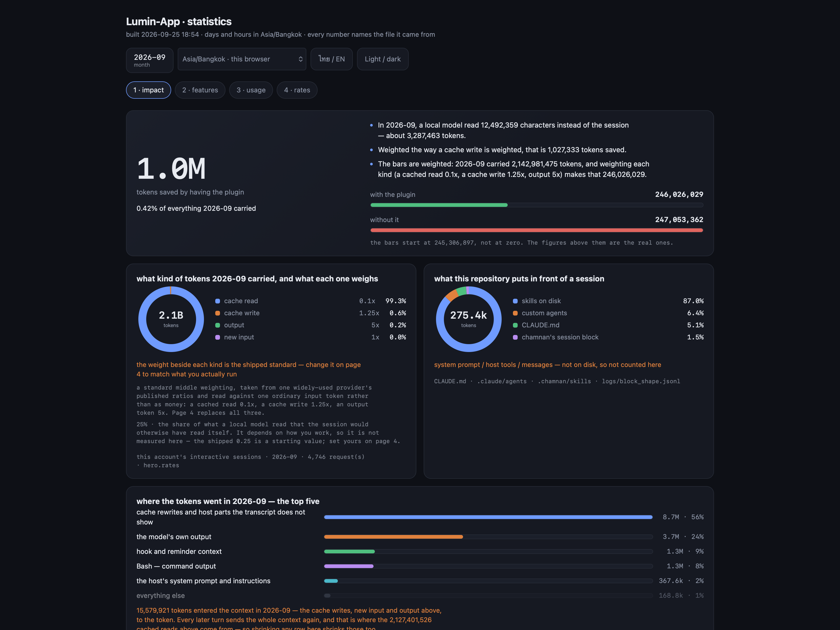
Task: Click '247,053,362' without it value
Action: 679,219
